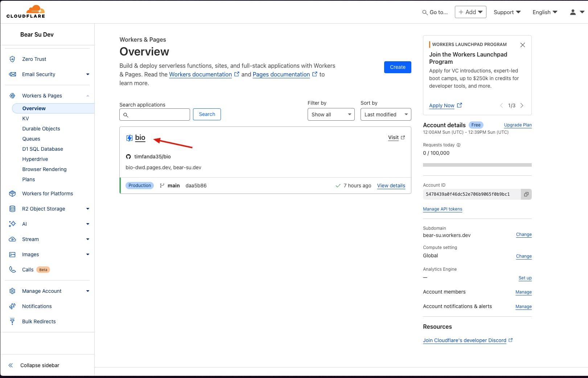The width and height of the screenshot is (588, 378).
Task: Click the Cloudflare logo
Action: (26, 12)
